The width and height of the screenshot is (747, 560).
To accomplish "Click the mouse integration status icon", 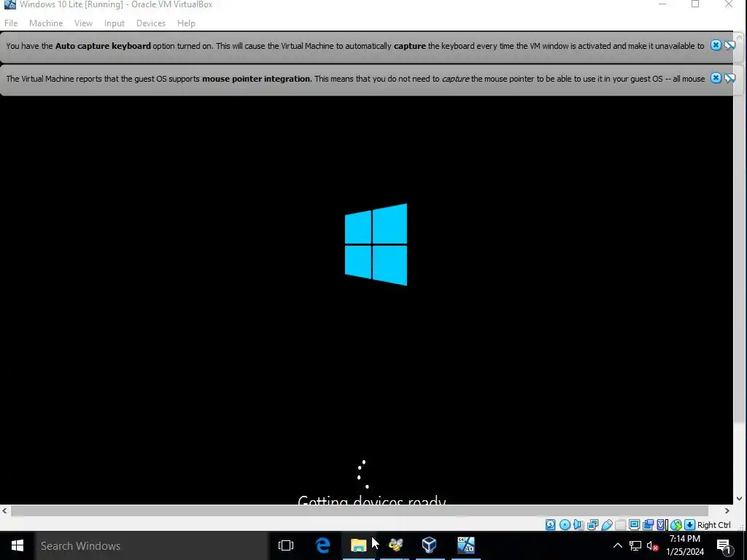I will (x=676, y=525).
